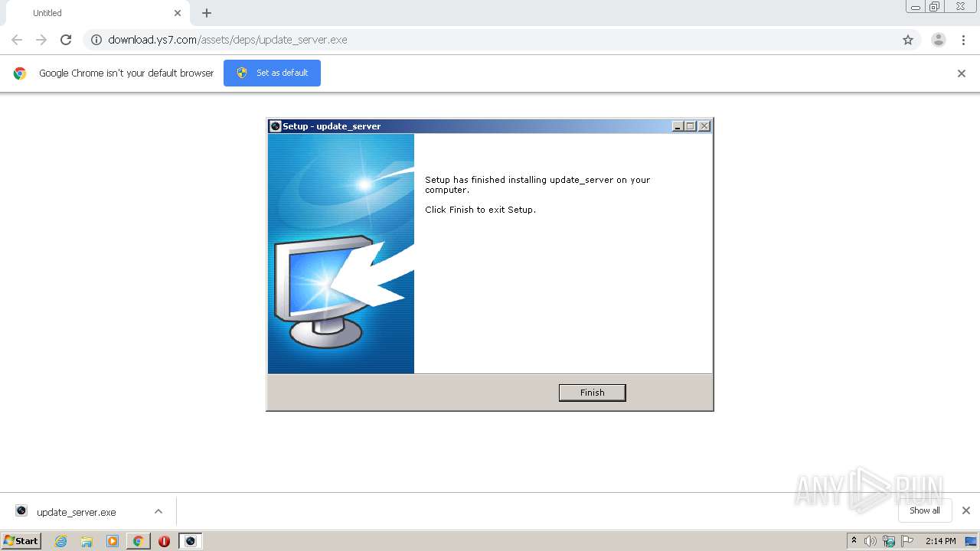
Task: Switch to Setup installer taskbar item
Action: (191, 541)
